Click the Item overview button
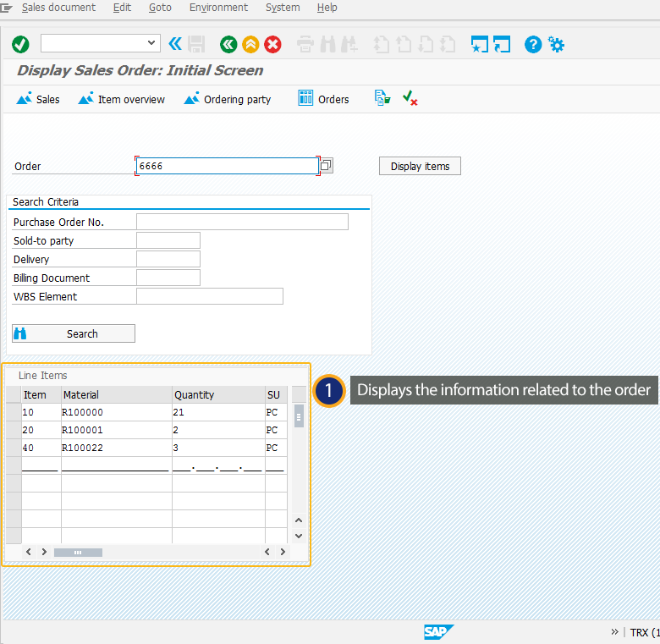Image resolution: width=660 pixels, height=644 pixels. pos(122,99)
